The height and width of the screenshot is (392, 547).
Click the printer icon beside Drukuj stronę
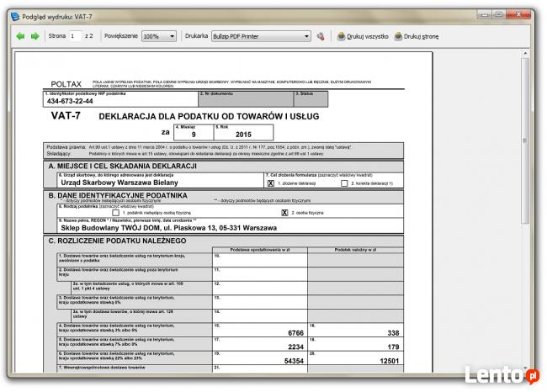click(398, 36)
